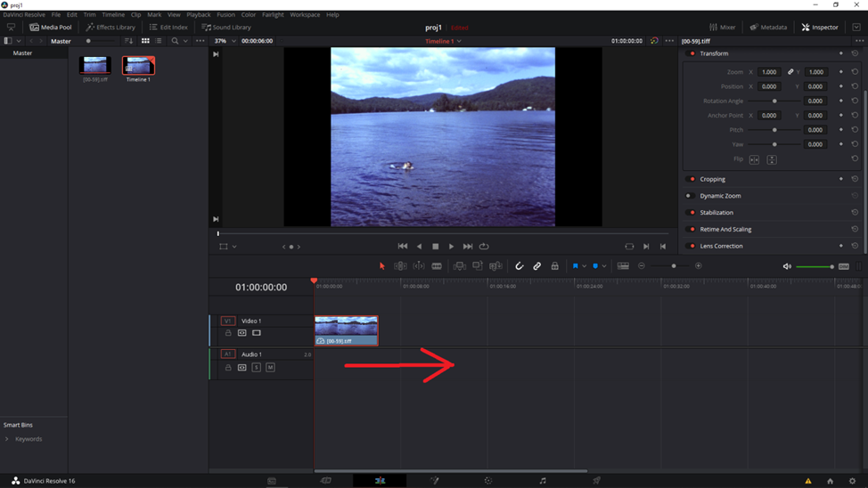Click the Replace Clip icon
868x488 pixels.
pyautogui.click(x=495, y=266)
